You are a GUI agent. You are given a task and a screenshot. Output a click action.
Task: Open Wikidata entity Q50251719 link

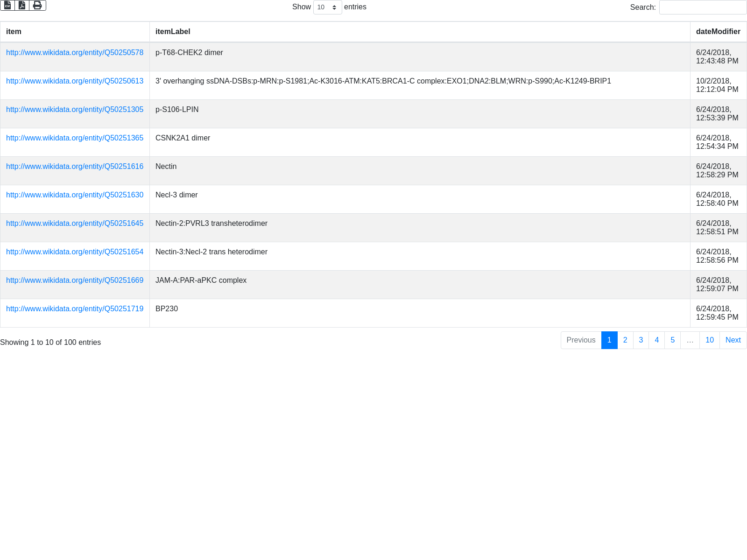pos(75,309)
